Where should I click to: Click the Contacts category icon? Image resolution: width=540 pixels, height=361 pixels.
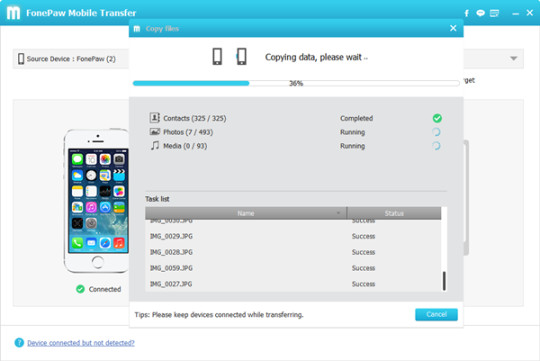coord(155,118)
